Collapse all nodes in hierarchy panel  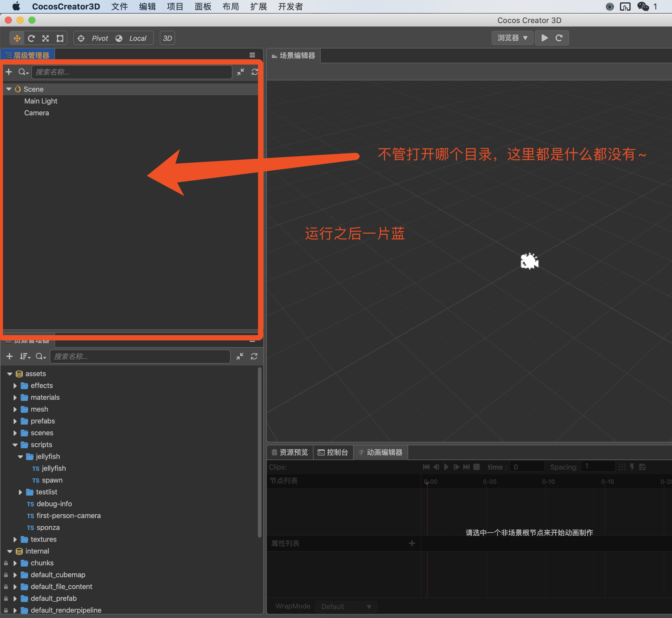click(240, 72)
